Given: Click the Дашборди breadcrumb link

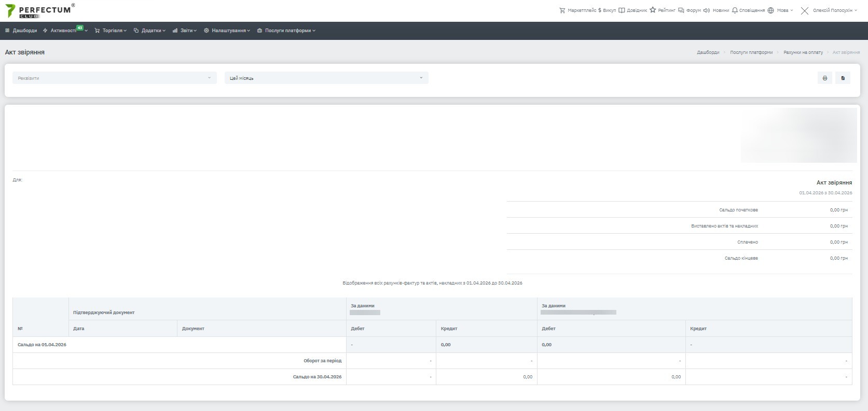Looking at the screenshot, I should pyautogui.click(x=708, y=52).
